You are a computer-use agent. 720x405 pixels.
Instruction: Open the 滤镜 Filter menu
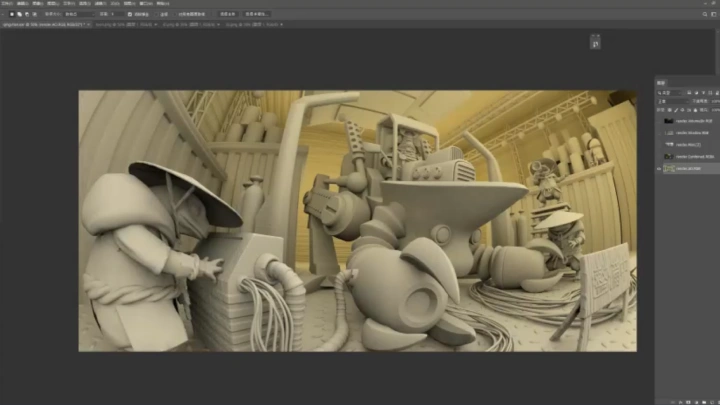pyautogui.click(x=100, y=4)
